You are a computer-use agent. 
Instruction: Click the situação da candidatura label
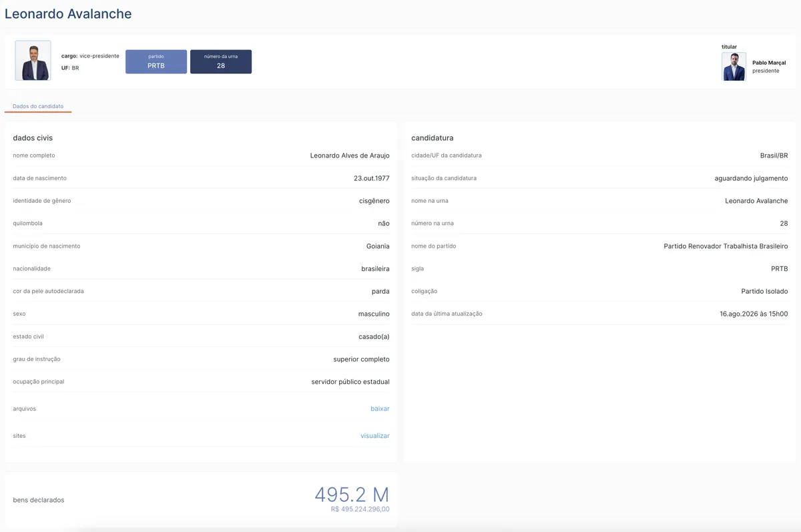pyautogui.click(x=444, y=178)
